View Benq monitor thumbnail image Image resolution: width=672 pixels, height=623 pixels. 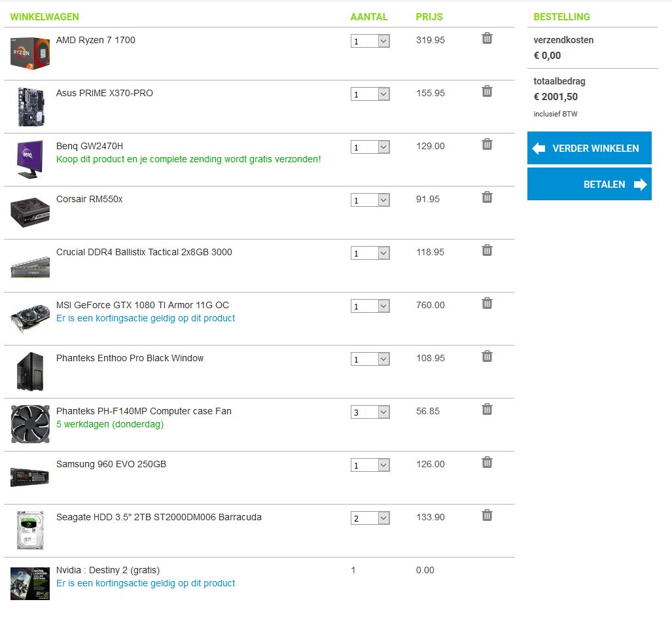click(30, 159)
